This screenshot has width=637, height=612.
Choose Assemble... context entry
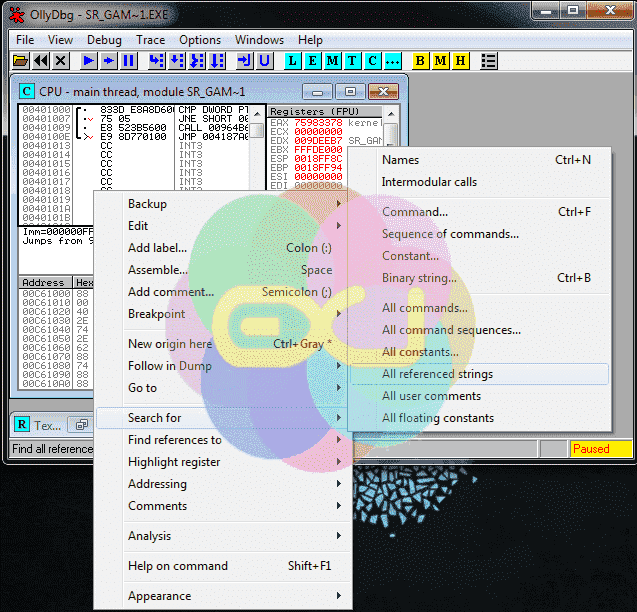click(x=223, y=270)
